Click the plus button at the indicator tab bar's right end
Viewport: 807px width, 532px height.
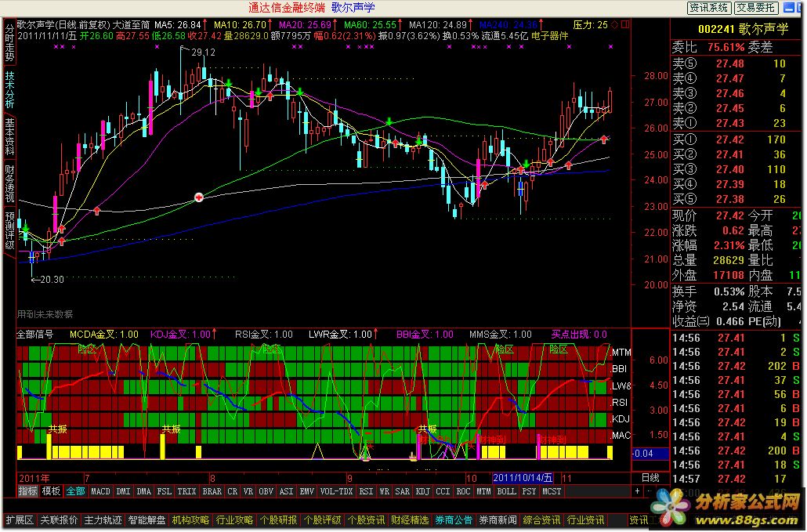click(637, 491)
